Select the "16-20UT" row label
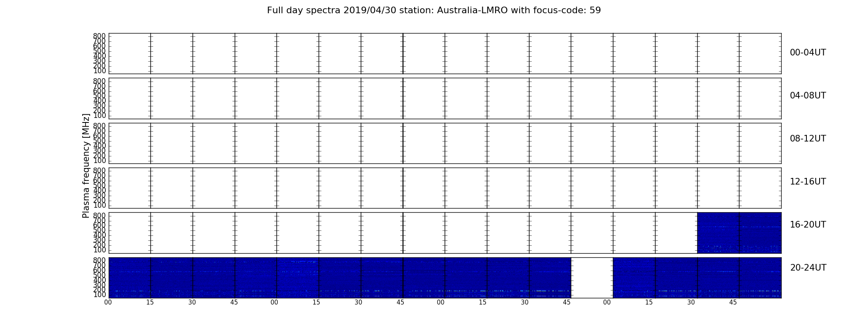Image resolution: width=868 pixels, height=331 pixels. 808,225
